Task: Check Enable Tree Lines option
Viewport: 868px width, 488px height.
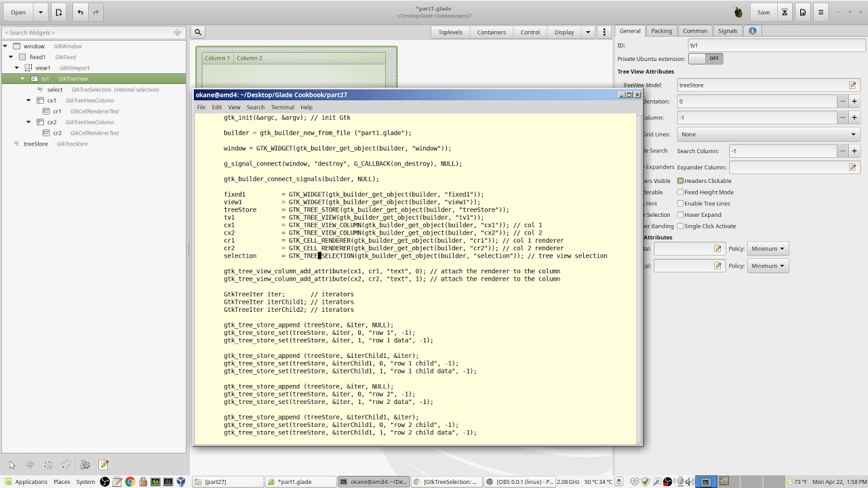Action: [x=680, y=203]
